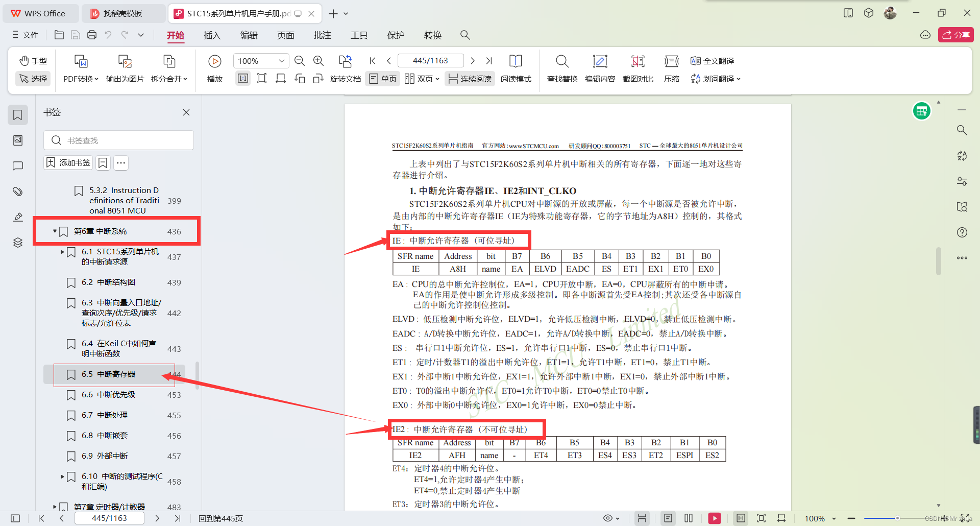980x526 pixels.
Task: Open the 100% zoom combo box
Action: click(261, 61)
